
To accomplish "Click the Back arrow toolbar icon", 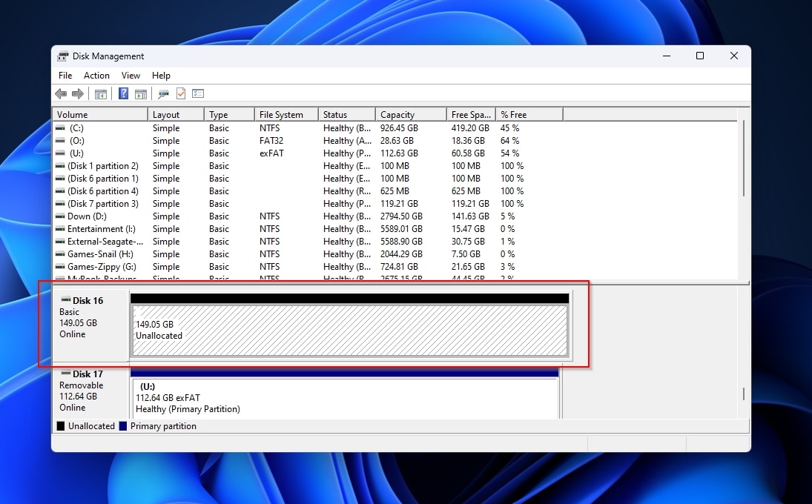I will 61,93.
